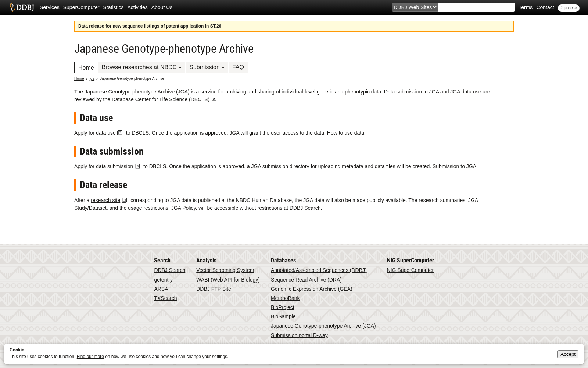The height and width of the screenshot is (368, 588).
Task: Open NIG SuperComputer footer link
Action: click(x=410, y=270)
